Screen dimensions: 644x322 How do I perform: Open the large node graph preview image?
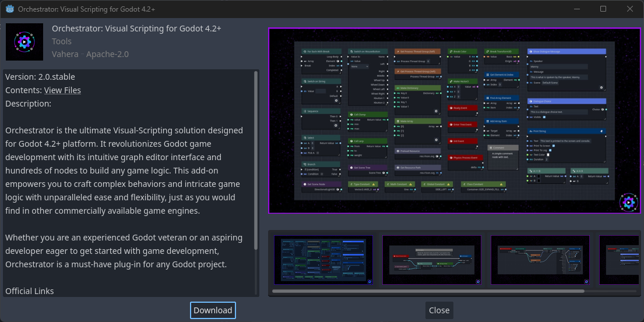(x=454, y=121)
